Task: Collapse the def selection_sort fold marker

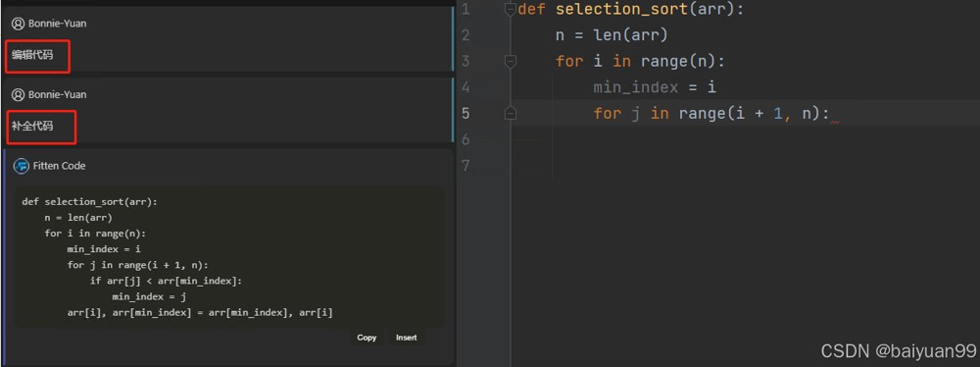Action: tap(510, 10)
